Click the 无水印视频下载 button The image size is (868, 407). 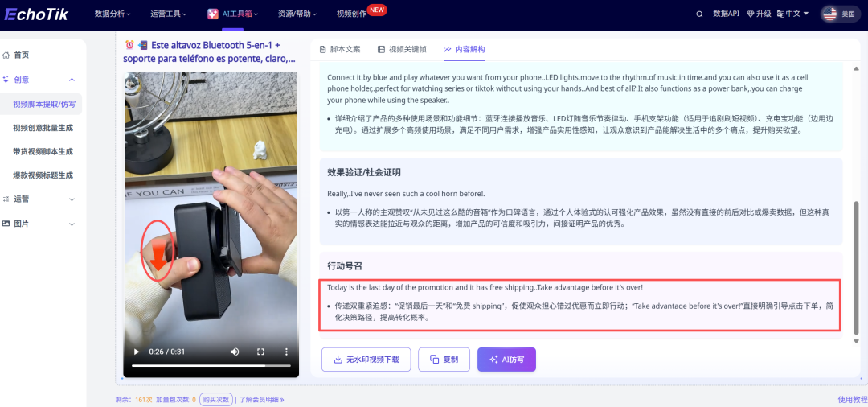[x=366, y=360]
